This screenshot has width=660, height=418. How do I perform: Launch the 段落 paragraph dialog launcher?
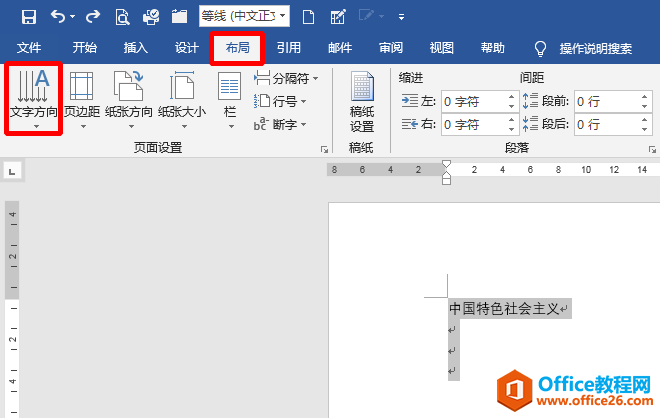click(652, 149)
